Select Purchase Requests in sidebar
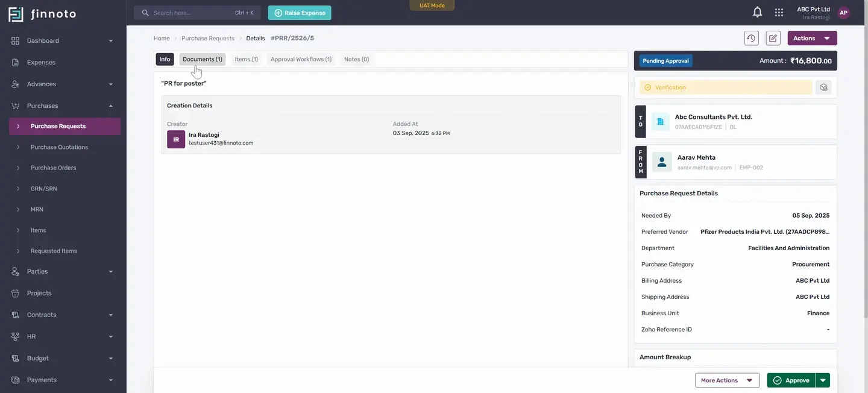Image resolution: width=868 pixels, height=393 pixels. (x=65, y=126)
